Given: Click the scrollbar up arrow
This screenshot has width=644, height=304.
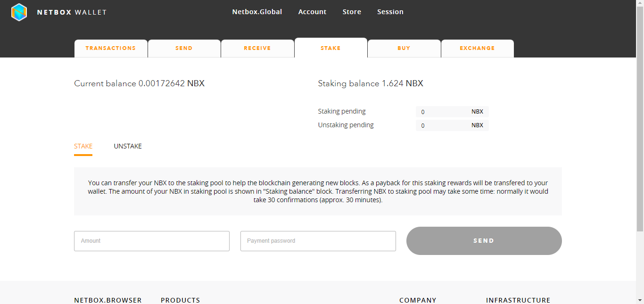Looking at the screenshot, I should click(640, 4).
